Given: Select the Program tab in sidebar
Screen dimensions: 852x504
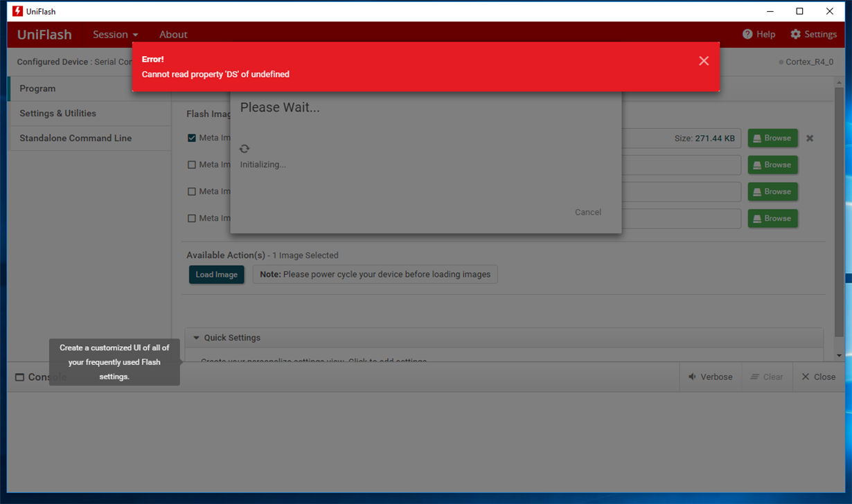Looking at the screenshot, I should 90,89.
